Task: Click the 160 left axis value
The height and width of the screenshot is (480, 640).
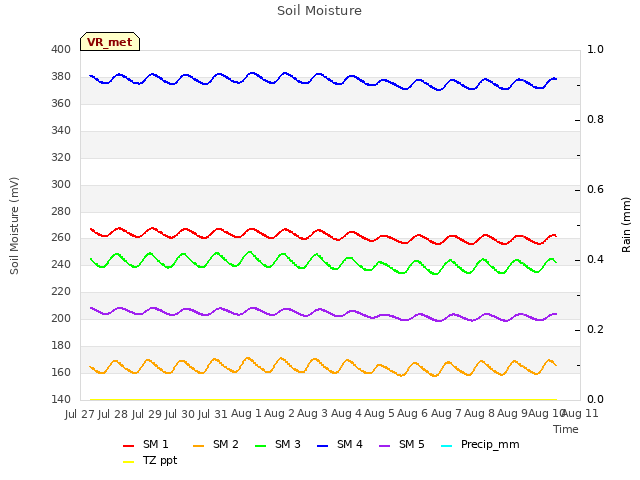Action: [61, 372]
